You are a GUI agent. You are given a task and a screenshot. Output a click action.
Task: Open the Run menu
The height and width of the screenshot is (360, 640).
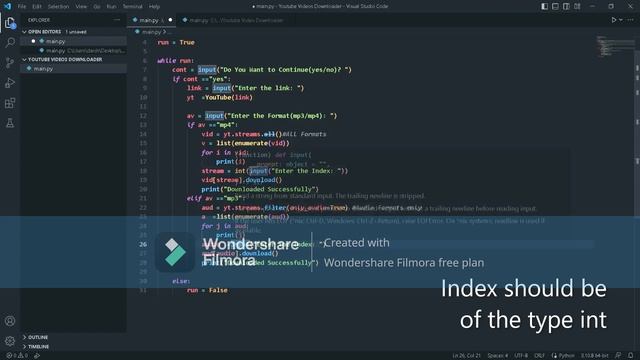click(111, 6)
